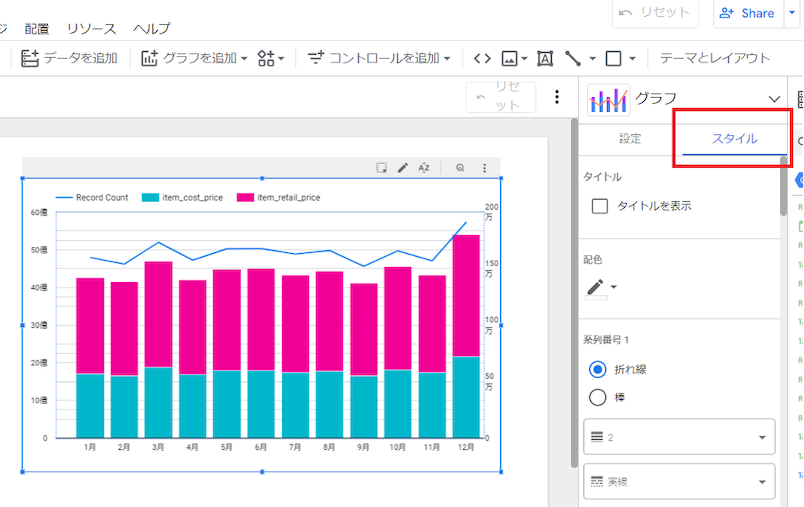Viewport: 804px width, 507px height.
Task: Open the 実線 line style dropdown
Action: pos(679,481)
